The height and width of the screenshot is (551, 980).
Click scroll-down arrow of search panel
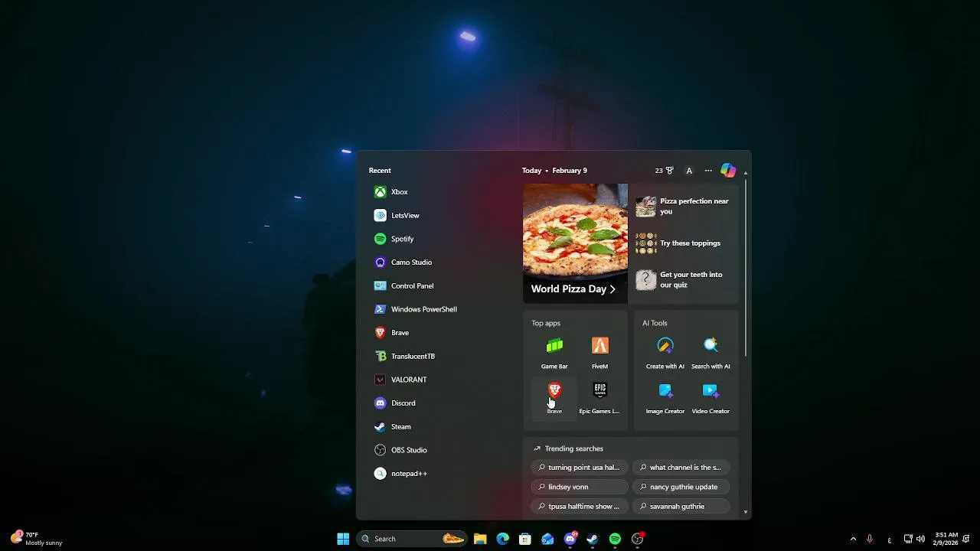[746, 513]
